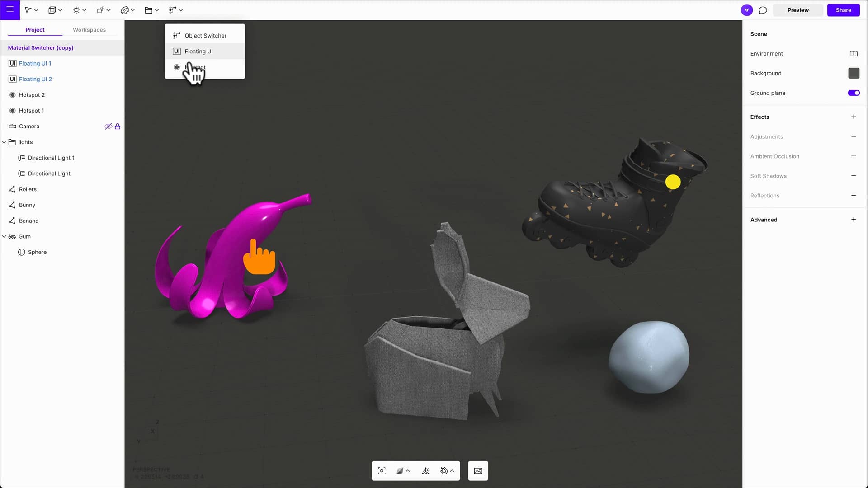This screenshot has width=868, height=488.
Task: Open the material/vector tool in the toolbar
Action: point(125,9)
